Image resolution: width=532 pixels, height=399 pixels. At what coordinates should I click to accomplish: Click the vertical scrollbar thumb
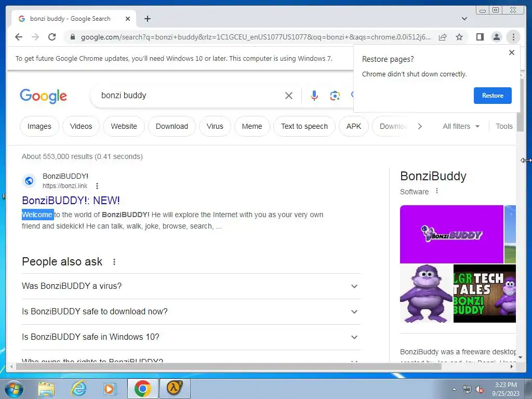click(520, 104)
